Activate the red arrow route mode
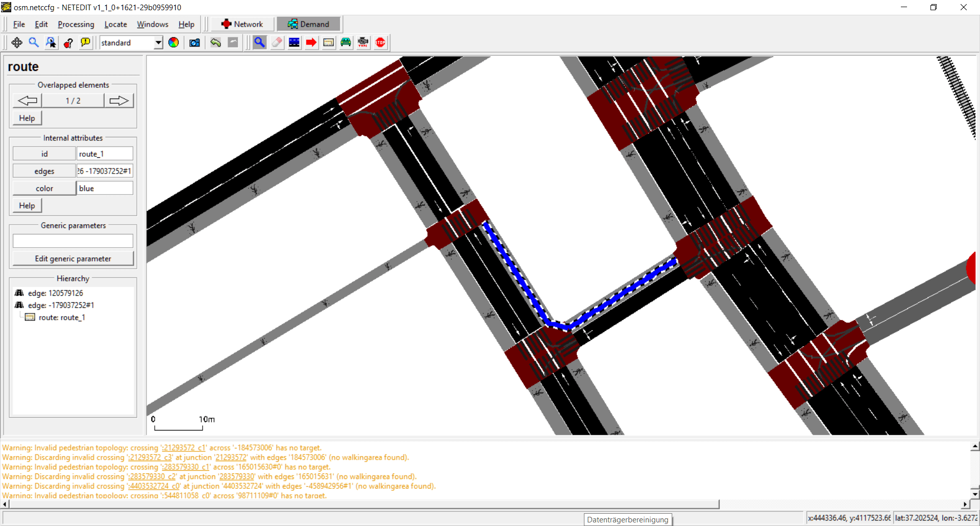This screenshot has width=980, height=526. pos(311,43)
